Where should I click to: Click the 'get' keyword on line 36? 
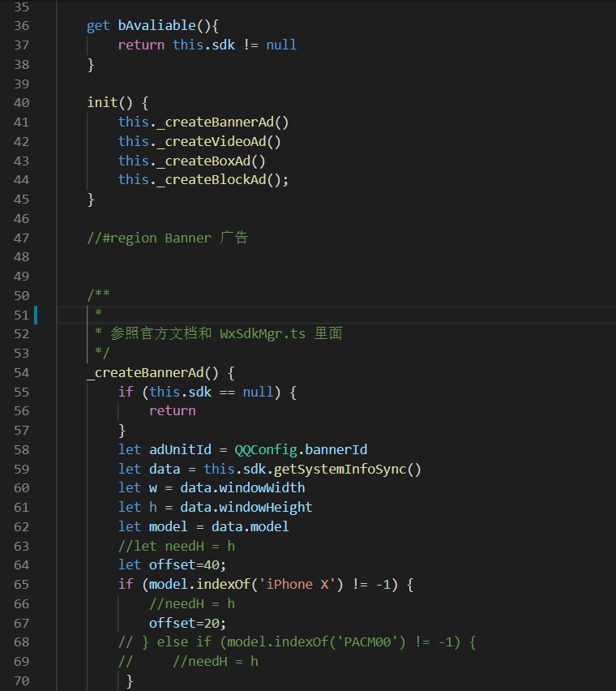pos(98,26)
